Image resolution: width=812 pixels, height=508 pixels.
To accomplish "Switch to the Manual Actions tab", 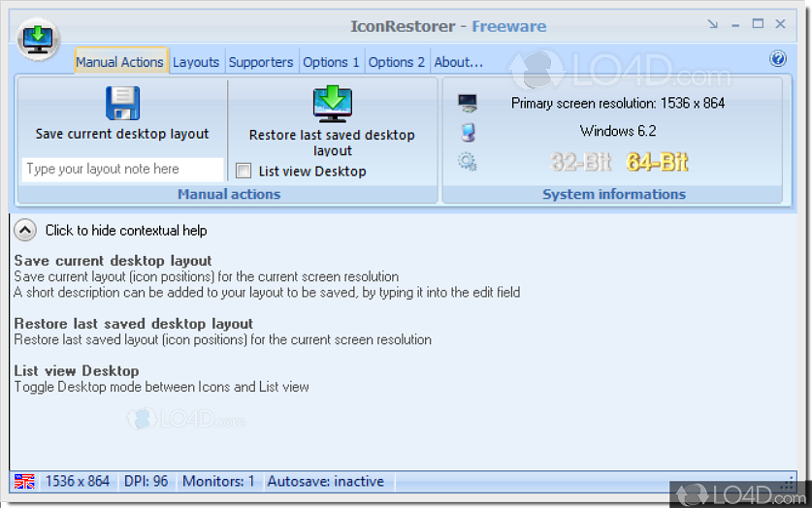I will 119,62.
